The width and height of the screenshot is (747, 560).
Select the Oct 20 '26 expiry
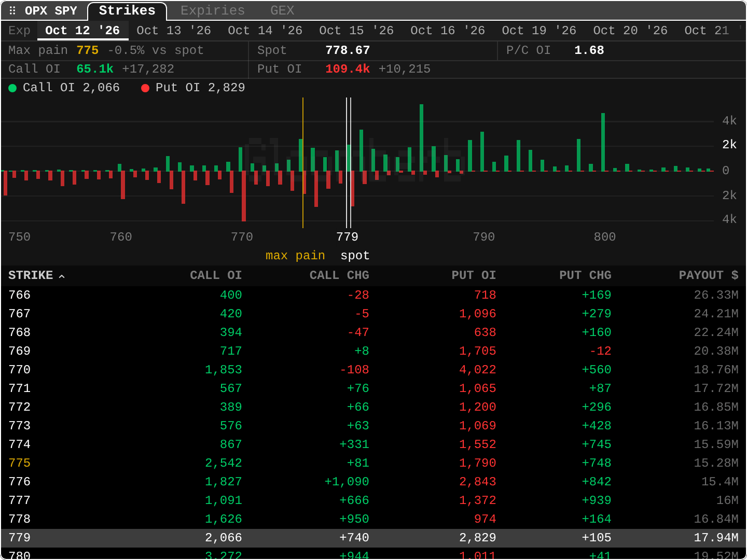click(x=630, y=31)
